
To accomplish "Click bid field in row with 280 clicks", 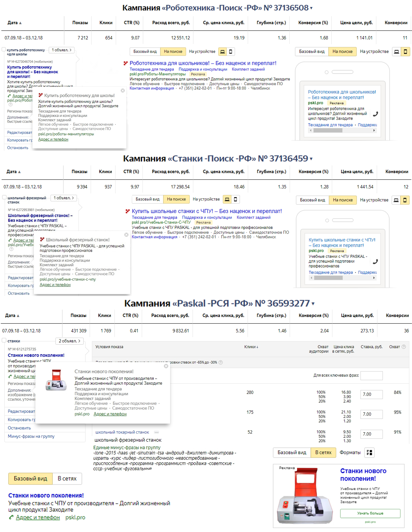I will 371,395.
